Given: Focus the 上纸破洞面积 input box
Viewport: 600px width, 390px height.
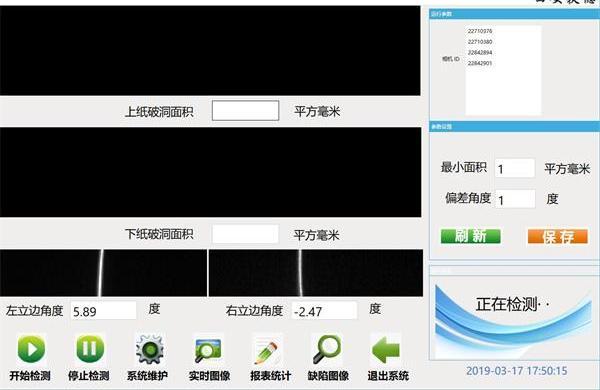Looking at the screenshot, I should [245, 111].
